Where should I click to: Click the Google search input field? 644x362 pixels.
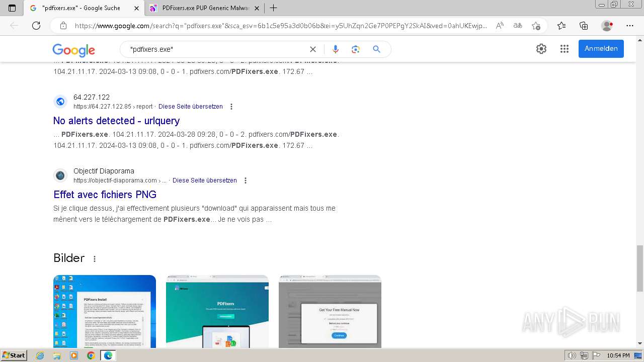(216, 49)
